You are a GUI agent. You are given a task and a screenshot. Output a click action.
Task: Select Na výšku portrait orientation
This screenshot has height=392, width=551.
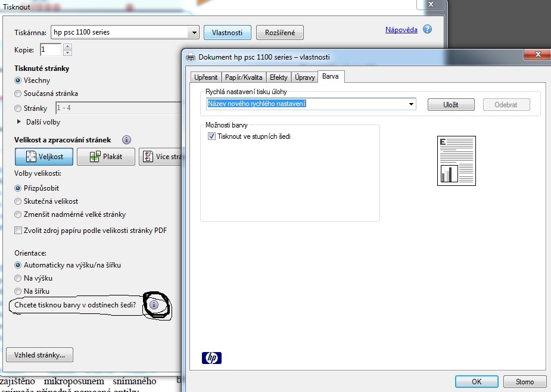click(x=17, y=278)
